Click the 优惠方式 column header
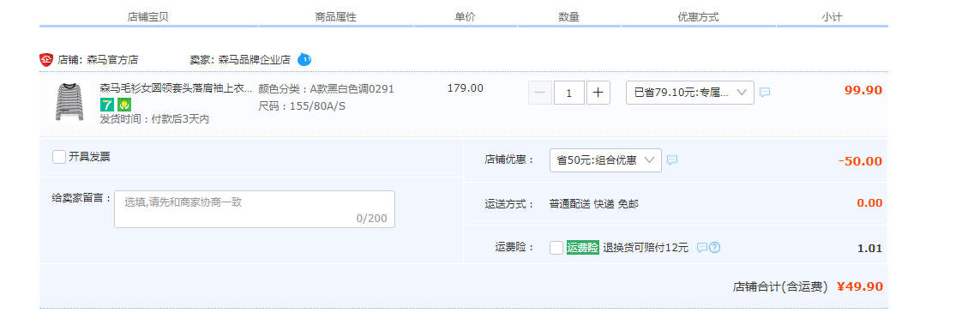980x319 pixels. pyautogui.click(x=698, y=17)
